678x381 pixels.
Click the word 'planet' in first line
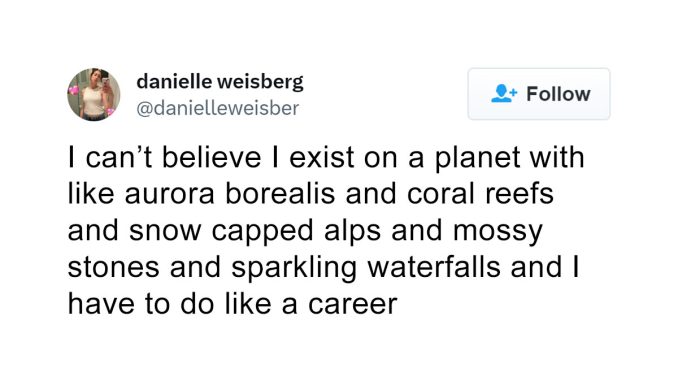coord(477,158)
